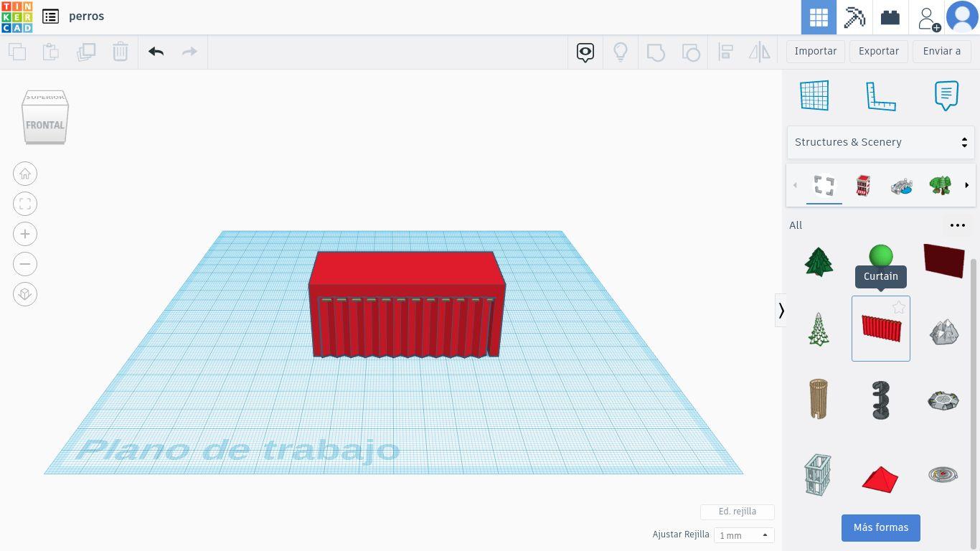Redo the last action
This screenshot has height=551, width=980.
click(189, 52)
